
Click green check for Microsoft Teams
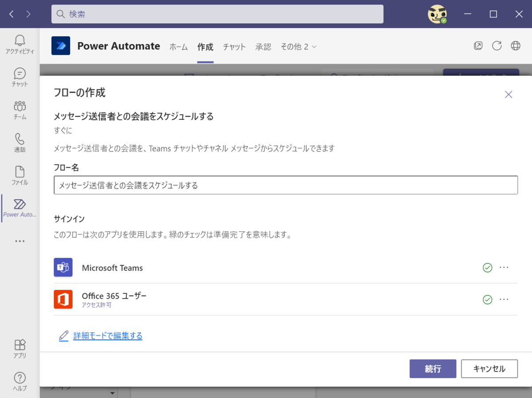(487, 268)
